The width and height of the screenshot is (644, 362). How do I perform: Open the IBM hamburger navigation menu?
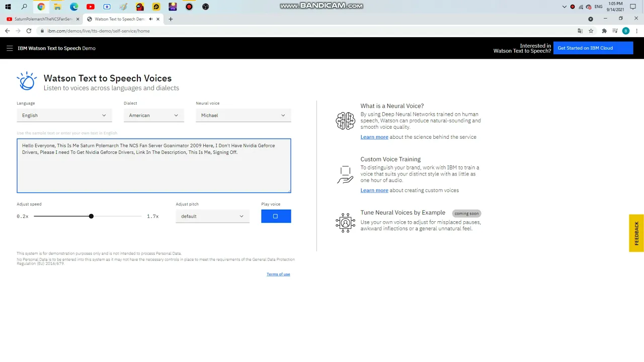point(10,48)
